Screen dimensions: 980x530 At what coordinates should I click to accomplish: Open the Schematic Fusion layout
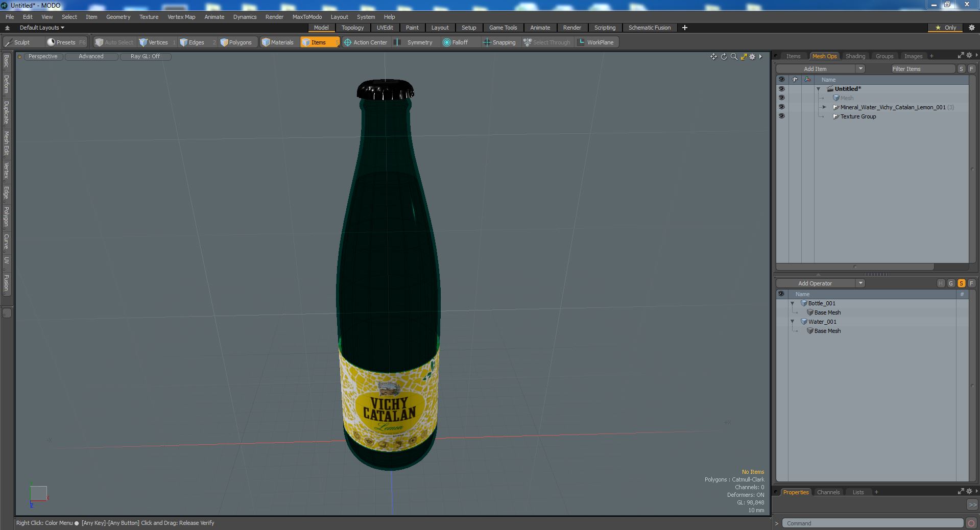649,28
